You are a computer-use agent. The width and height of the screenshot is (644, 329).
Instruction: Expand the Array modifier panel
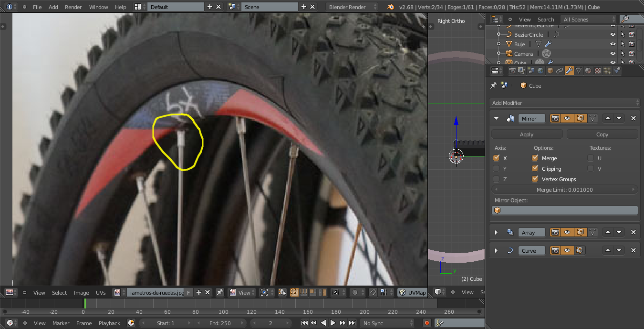point(496,232)
